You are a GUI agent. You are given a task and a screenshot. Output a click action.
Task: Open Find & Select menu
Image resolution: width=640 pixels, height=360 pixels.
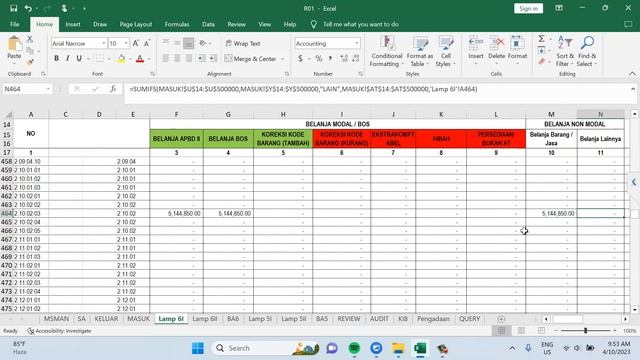pyautogui.click(x=587, y=51)
